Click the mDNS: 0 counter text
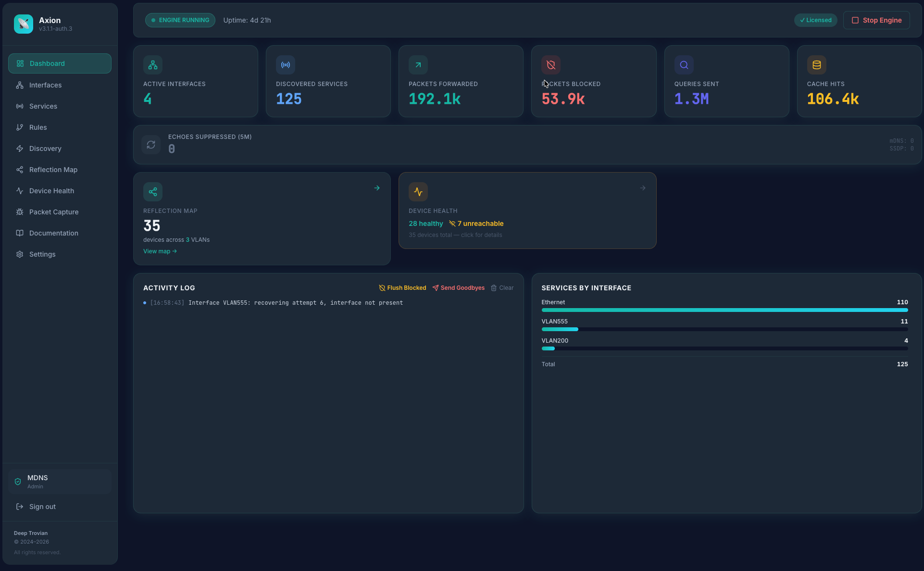 click(x=901, y=141)
